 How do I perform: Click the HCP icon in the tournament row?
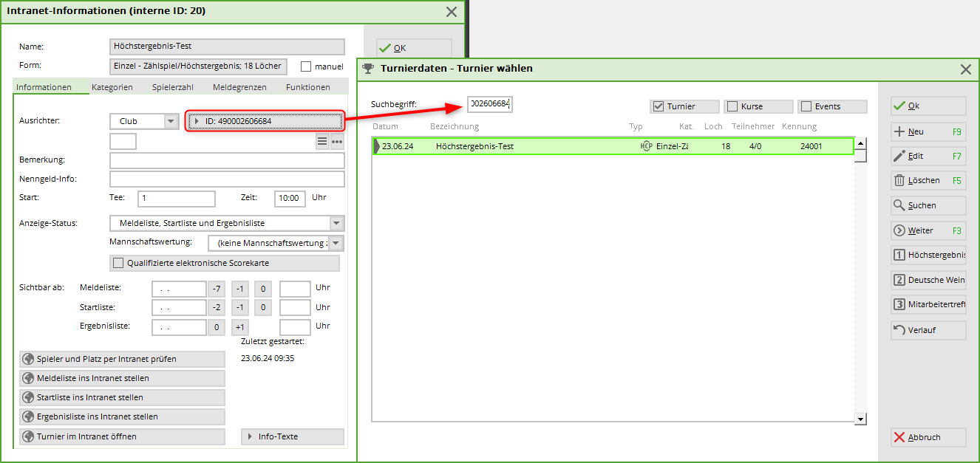coord(647,146)
